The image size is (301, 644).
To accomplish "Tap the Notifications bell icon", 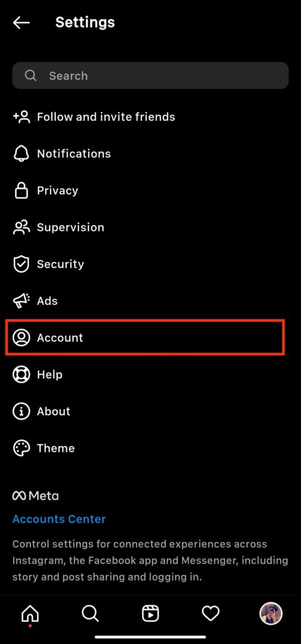I will point(21,153).
